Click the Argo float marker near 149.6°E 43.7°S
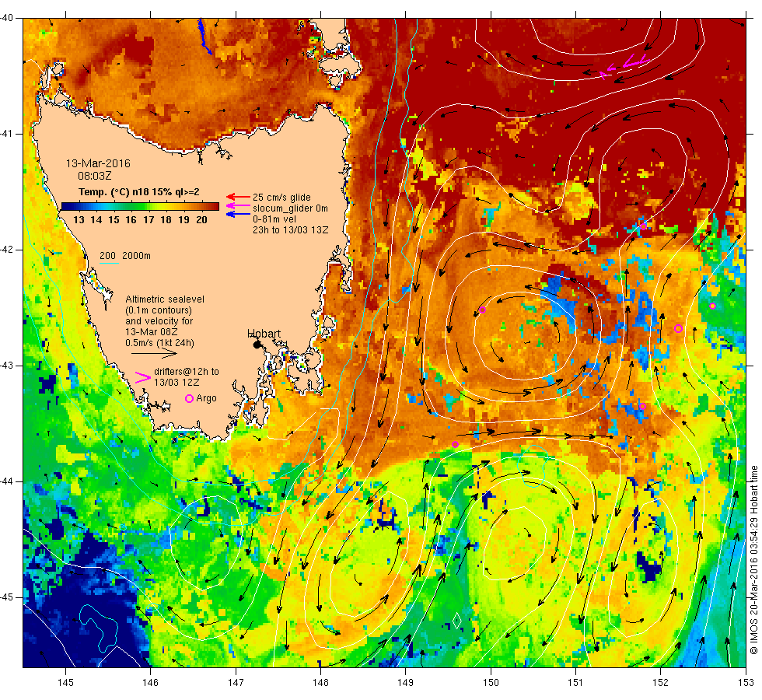Image resolution: width=762 pixels, height=700 pixels. [455, 444]
